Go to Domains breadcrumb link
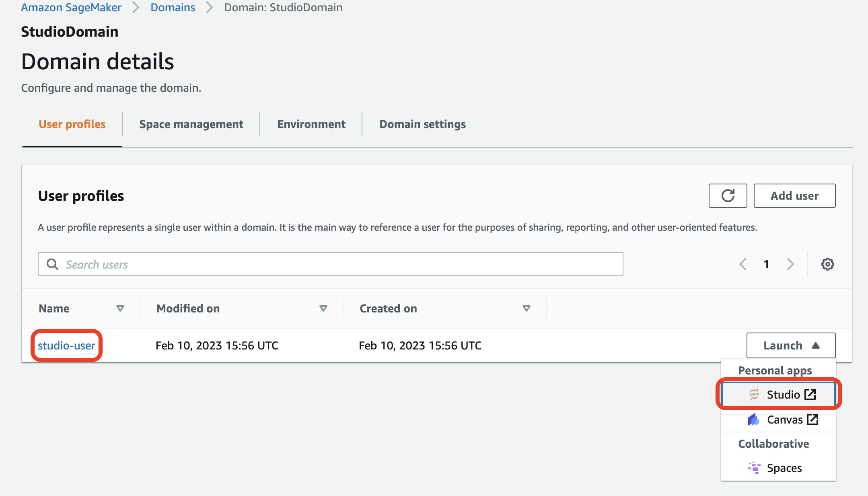 [173, 7]
